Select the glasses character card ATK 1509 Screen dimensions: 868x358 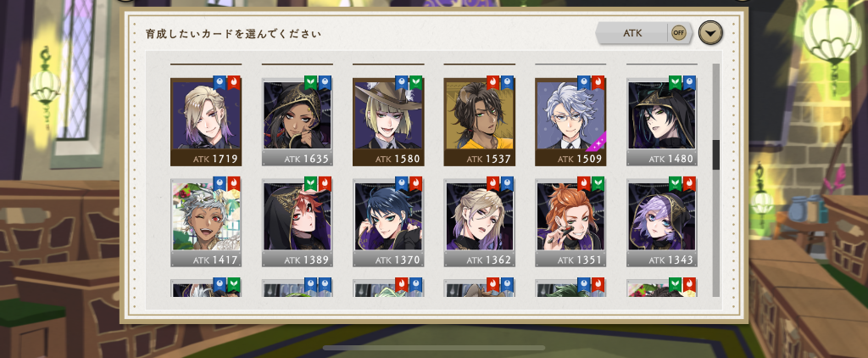point(570,122)
